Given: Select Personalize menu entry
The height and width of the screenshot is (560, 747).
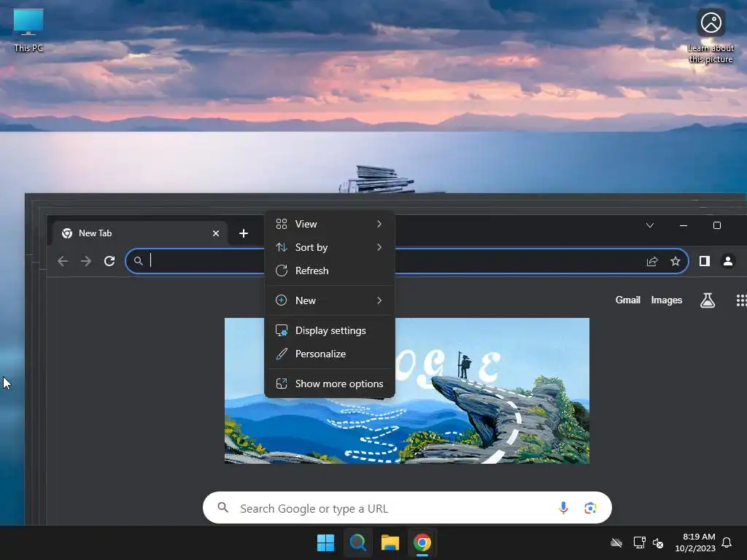Looking at the screenshot, I should [x=330, y=354].
